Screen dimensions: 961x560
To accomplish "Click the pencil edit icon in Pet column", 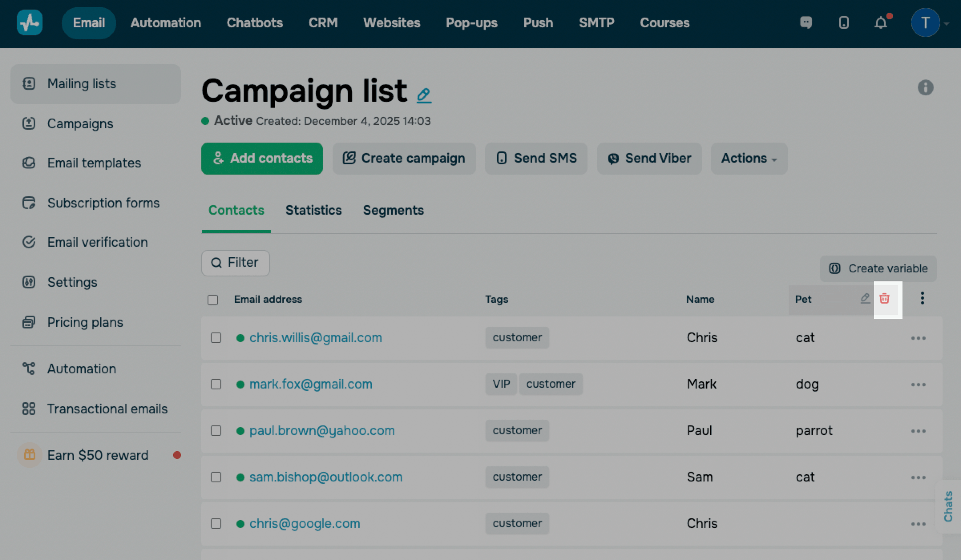I will [865, 298].
